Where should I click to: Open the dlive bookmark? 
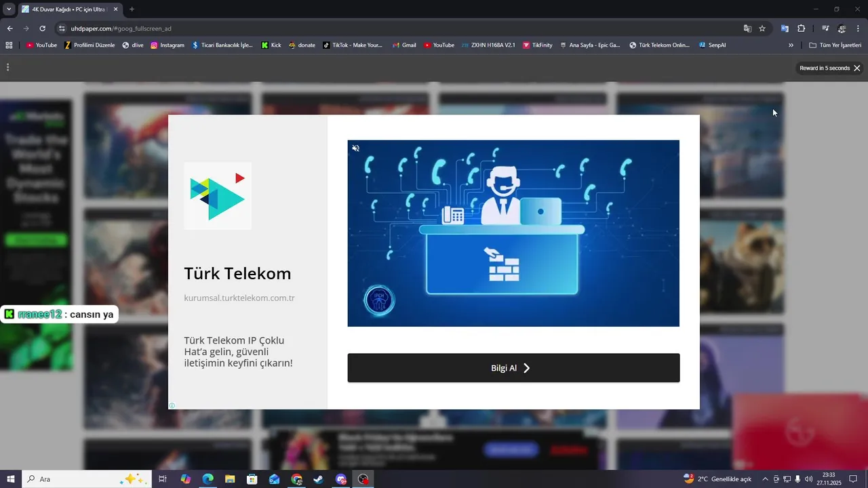point(133,45)
